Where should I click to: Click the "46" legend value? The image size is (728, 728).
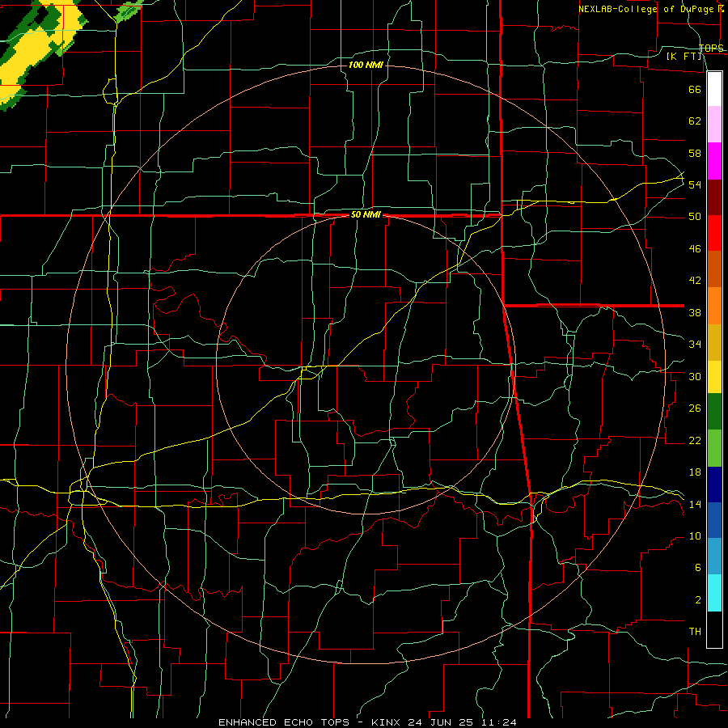(x=695, y=249)
